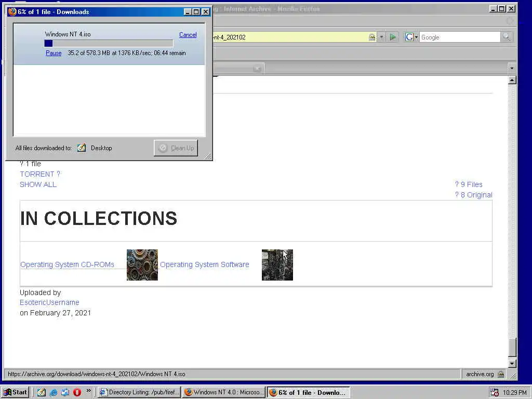Click the Go arrow button in Firefox toolbar

point(393,37)
